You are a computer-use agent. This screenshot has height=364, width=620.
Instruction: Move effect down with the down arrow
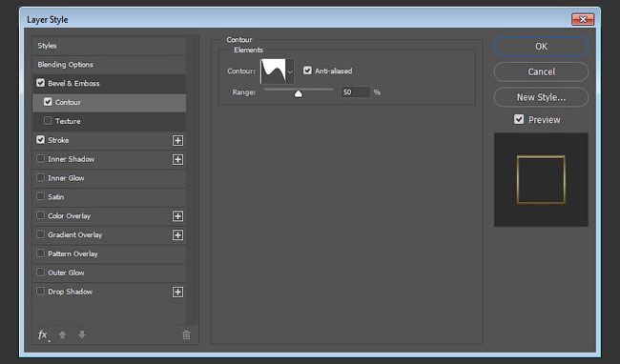82,334
